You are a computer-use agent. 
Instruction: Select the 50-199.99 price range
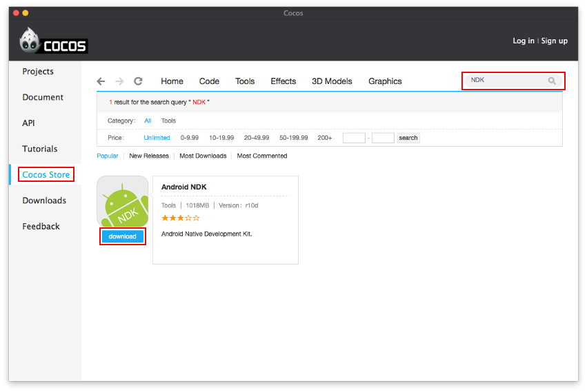coord(294,138)
